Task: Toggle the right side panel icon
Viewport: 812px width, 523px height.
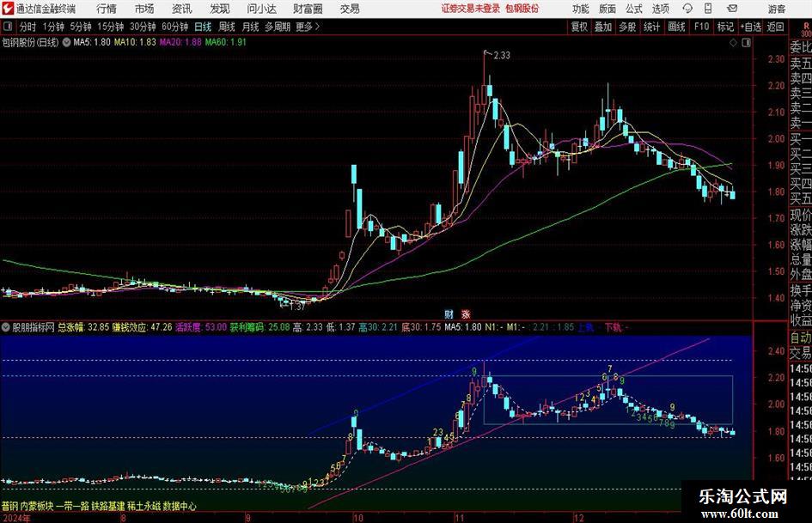Action: (746, 42)
